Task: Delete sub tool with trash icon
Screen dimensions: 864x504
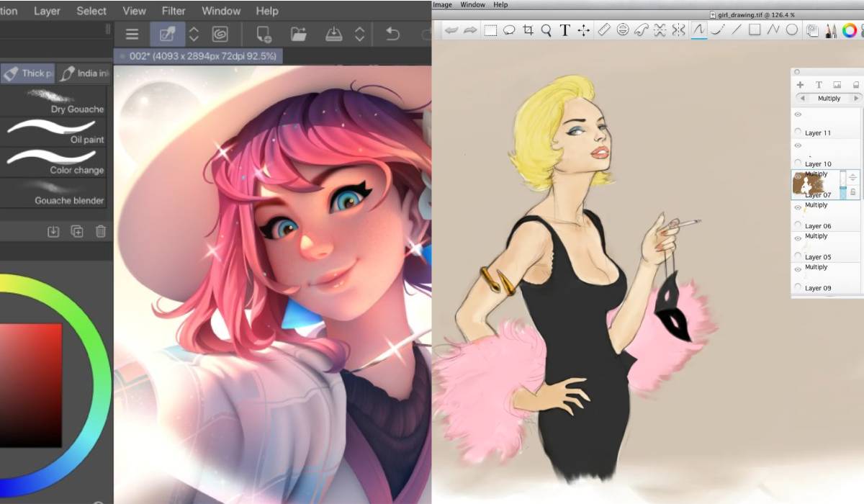Action: (101, 231)
